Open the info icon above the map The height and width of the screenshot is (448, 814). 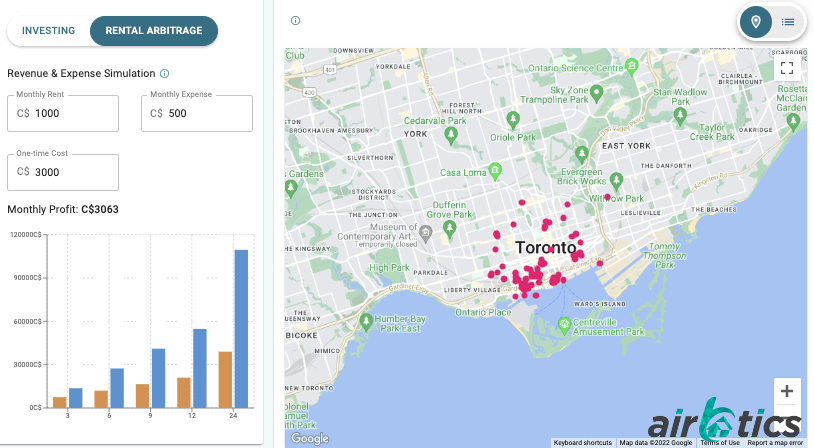pos(295,21)
